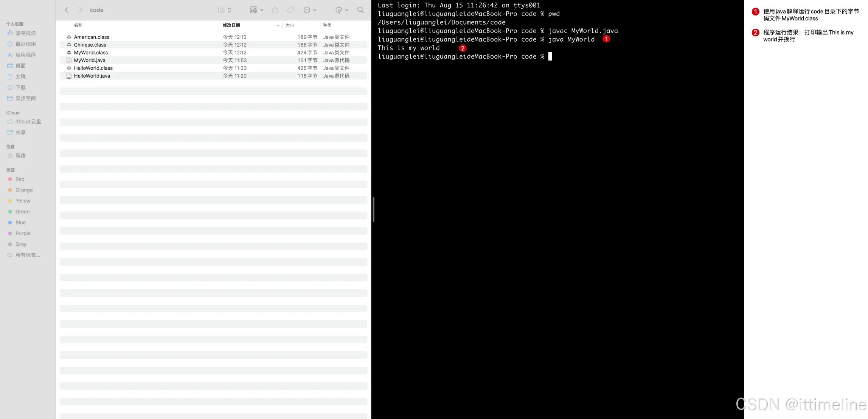Click the AirDrop sidebar icon
Screen dimensions: 868x419
coord(10,33)
